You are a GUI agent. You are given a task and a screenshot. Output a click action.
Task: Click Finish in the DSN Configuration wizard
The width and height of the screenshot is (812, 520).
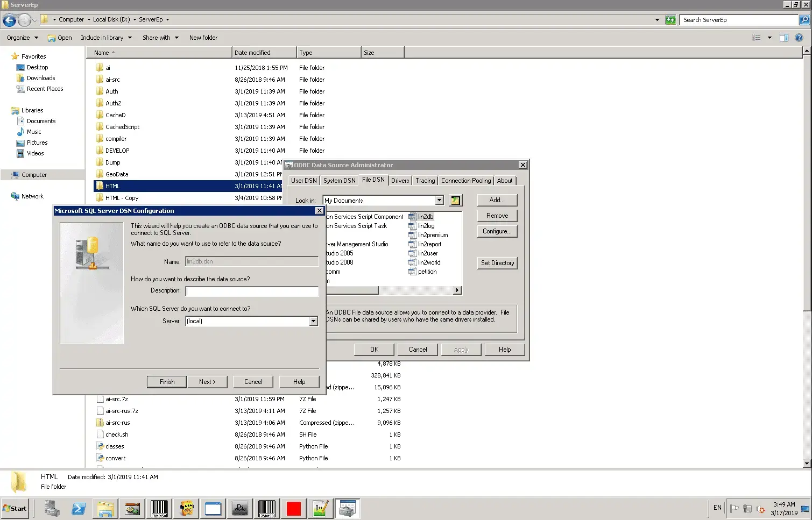pos(167,382)
